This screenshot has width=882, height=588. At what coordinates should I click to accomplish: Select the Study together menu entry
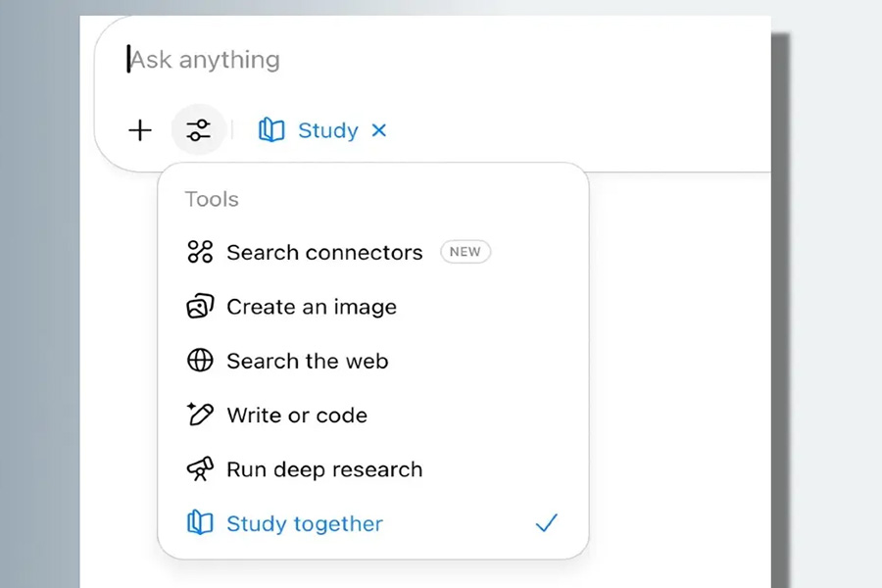[305, 523]
